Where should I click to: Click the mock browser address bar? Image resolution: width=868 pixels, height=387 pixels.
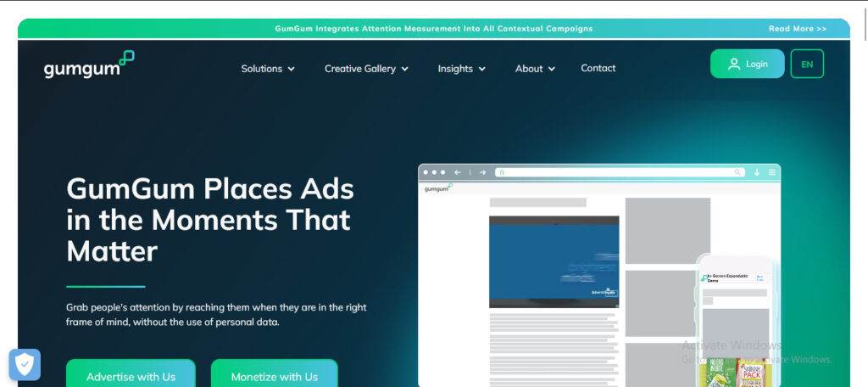(x=620, y=172)
